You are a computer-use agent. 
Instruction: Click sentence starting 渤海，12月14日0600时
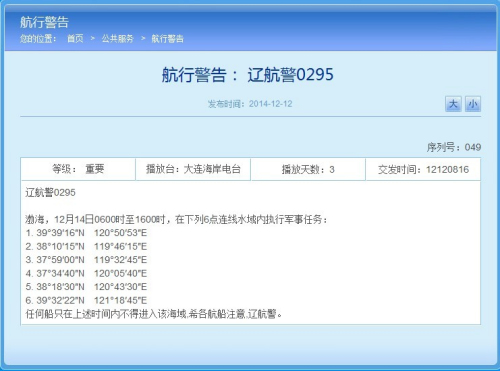click(x=176, y=219)
